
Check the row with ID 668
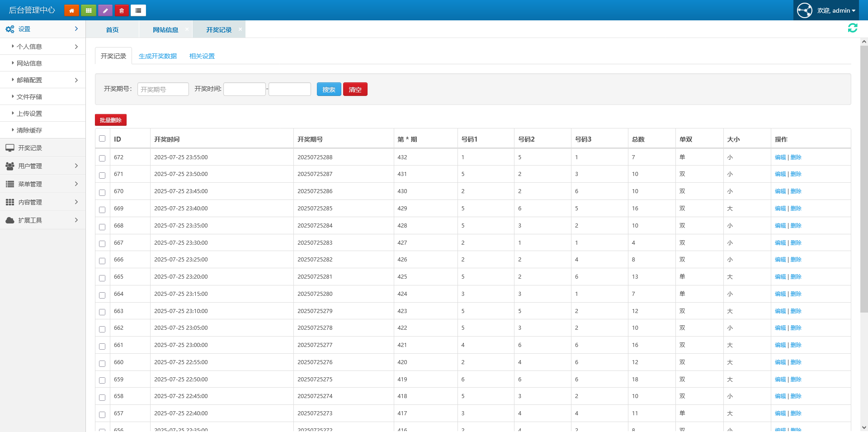(x=102, y=227)
